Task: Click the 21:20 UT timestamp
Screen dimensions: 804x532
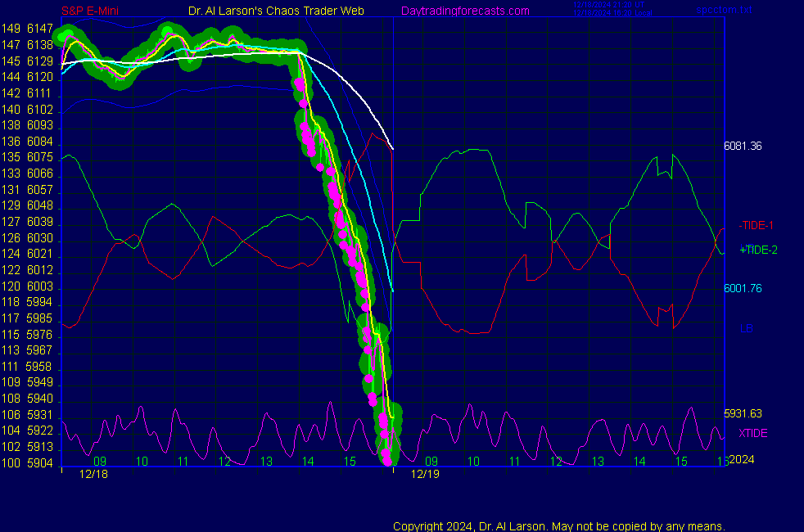Action: 609,5
